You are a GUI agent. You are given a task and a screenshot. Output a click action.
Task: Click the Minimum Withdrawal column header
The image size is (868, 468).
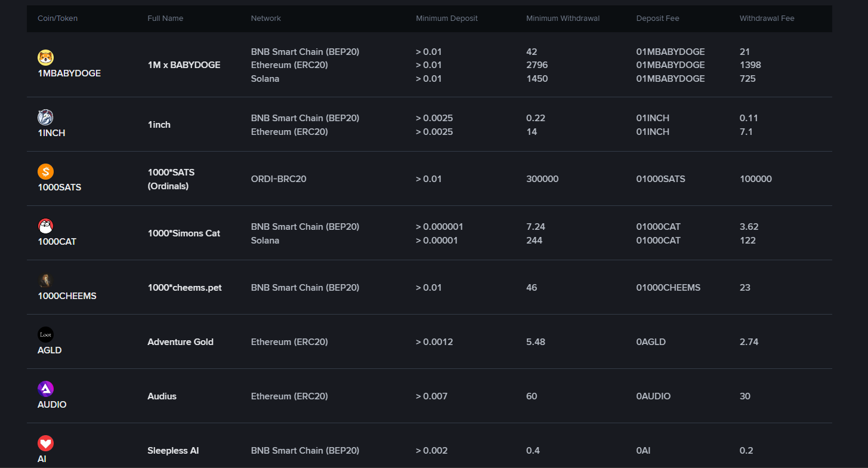[x=563, y=19]
